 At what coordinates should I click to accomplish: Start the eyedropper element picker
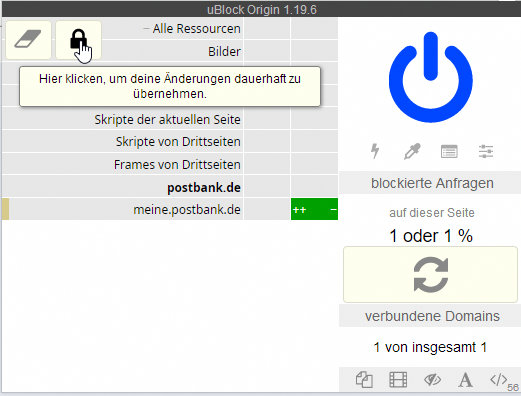[412, 151]
